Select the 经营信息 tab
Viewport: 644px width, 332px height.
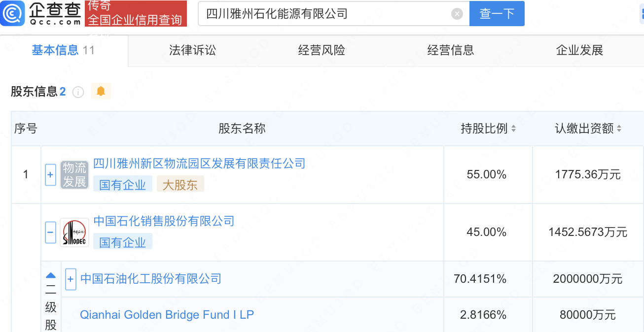(450, 50)
